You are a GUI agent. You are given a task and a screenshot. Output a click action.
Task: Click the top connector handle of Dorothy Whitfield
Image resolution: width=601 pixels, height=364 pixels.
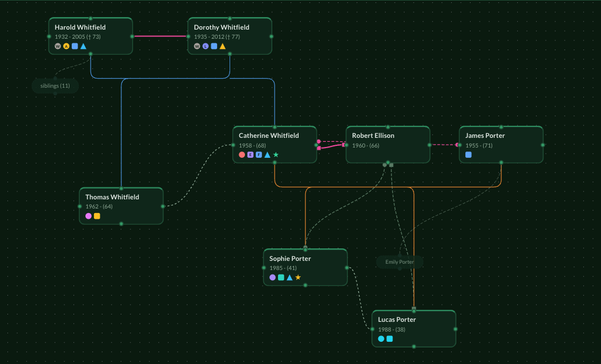[230, 18]
